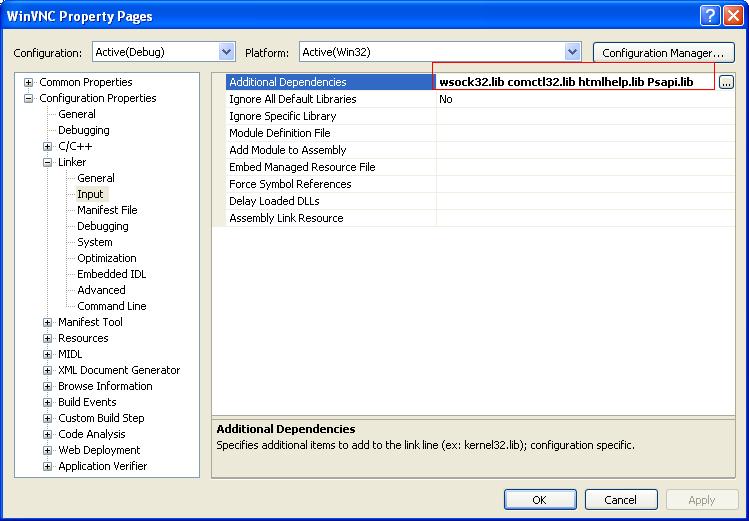
Task: Expand the Resources node
Action: 47,338
